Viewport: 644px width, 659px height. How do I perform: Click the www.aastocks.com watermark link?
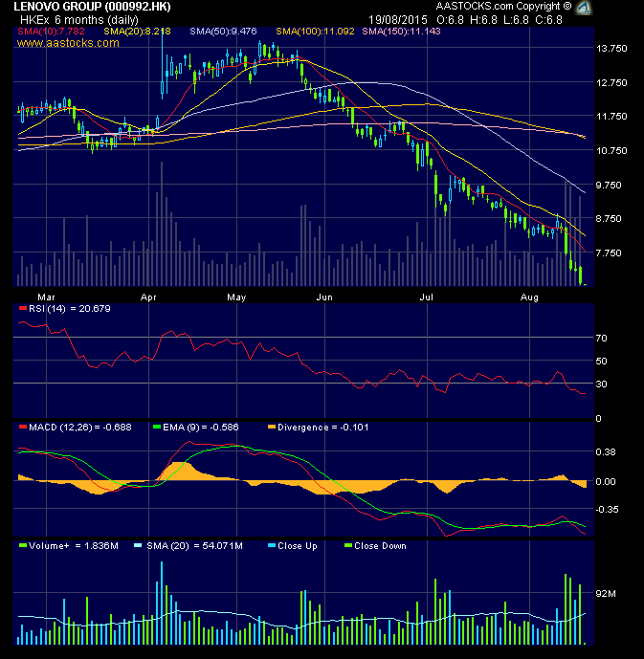[68, 43]
